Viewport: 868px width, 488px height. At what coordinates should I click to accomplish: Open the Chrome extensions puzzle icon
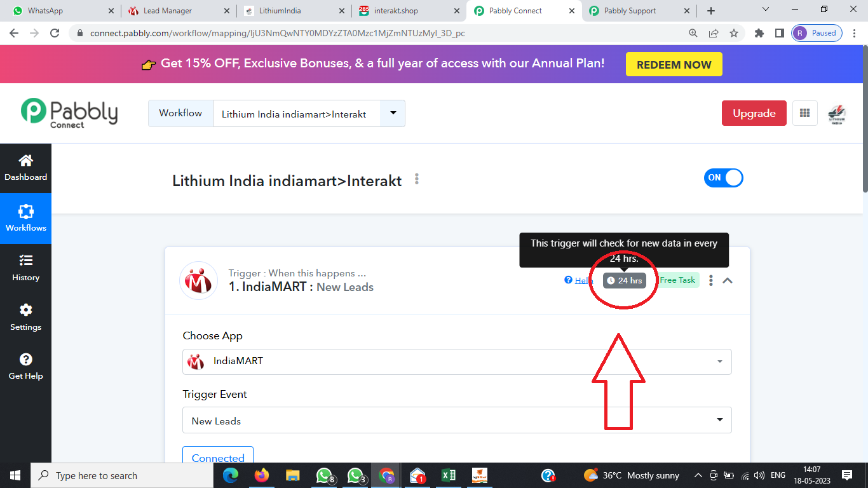(x=759, y=33)
